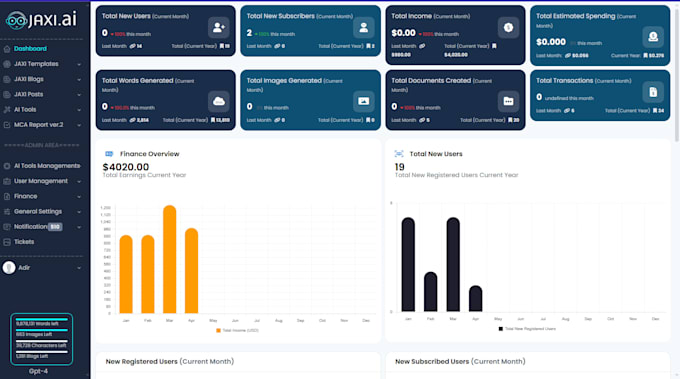Image resolution: width=680 pixels, height=379 pixels.
Task: Expand Finance chevron
Action: (79, 196)
